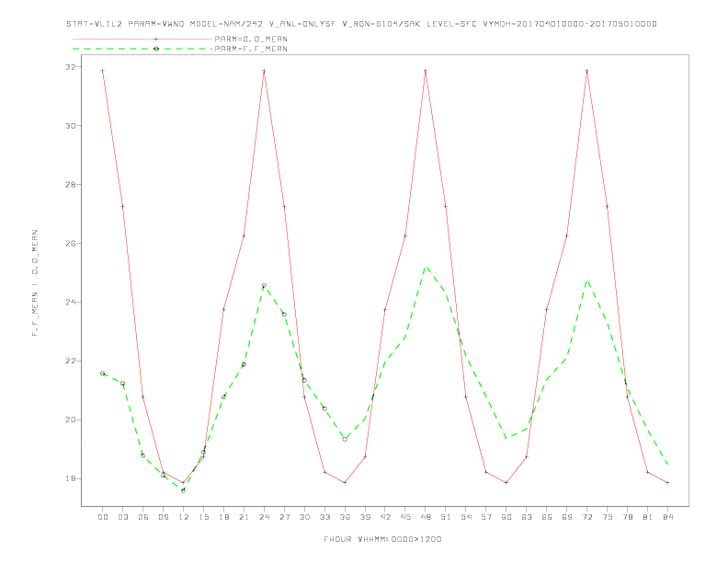This screenshot has height=563, width=728.
Task: Click x-axis tick label 66
Action: pos(547,517)
